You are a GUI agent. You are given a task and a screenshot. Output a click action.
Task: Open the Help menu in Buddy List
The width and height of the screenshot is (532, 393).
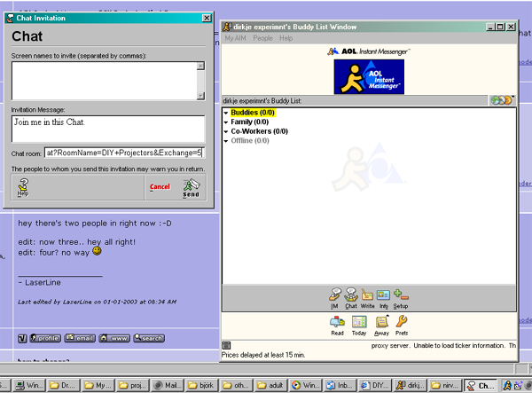coord(286,38)
